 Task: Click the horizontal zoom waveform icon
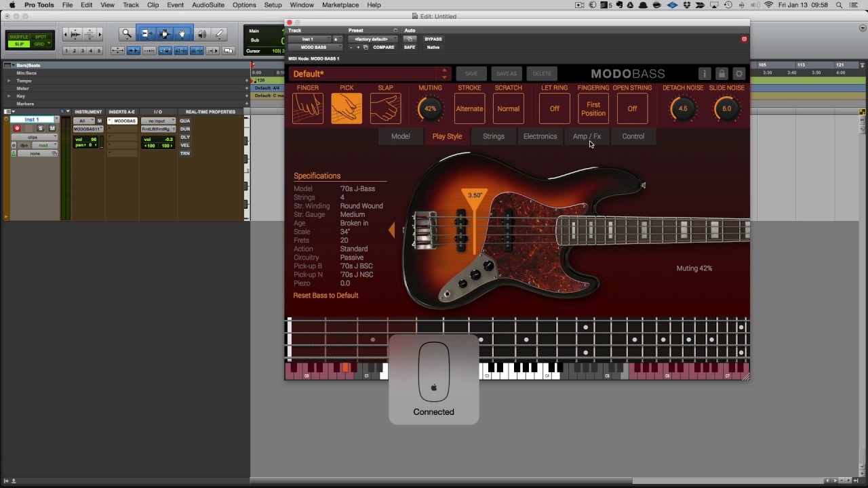click(75, 34)
